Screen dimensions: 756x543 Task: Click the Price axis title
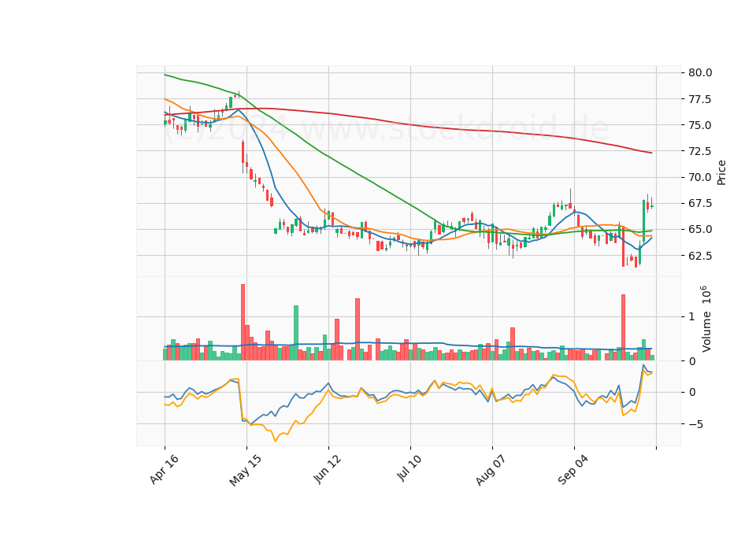point(721,172)
